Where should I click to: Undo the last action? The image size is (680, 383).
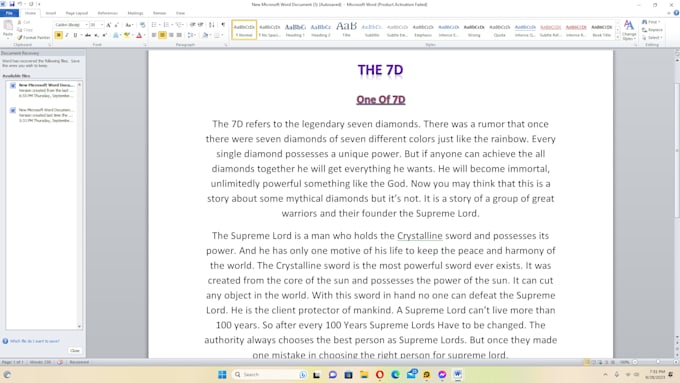click(20, 4)
